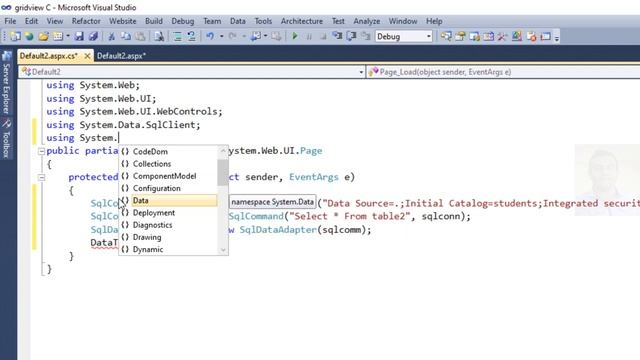Screen dimensions: 640x360
Task: Open the Navigate Backward dropdown arrow
Action: pyautogui.click(x=265, y=36)
